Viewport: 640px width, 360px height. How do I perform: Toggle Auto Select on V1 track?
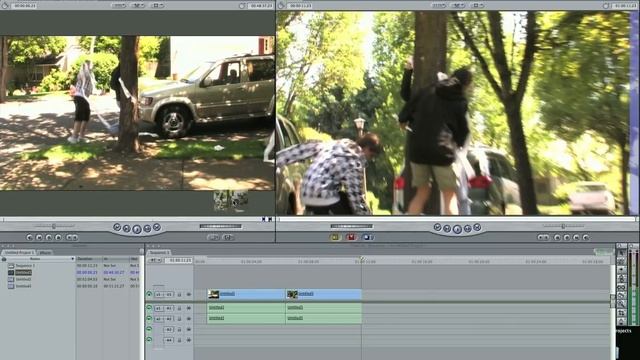coord(189,294)
